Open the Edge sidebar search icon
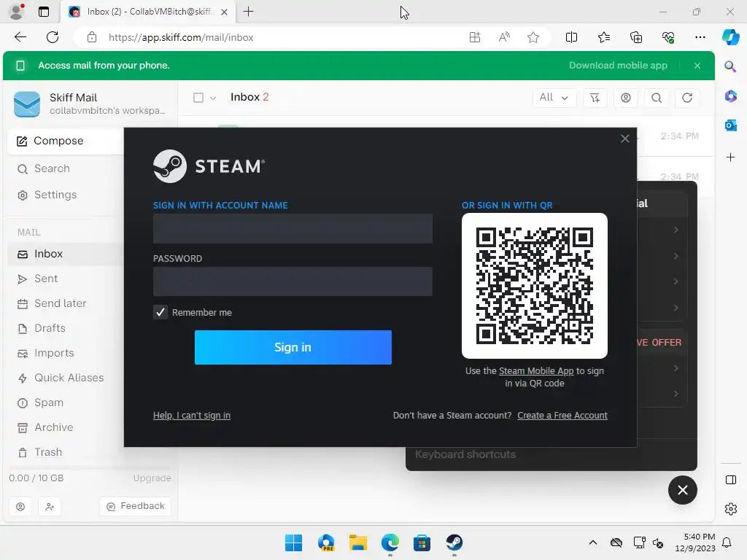The image size is (747, 560). (x=730, y=66)
